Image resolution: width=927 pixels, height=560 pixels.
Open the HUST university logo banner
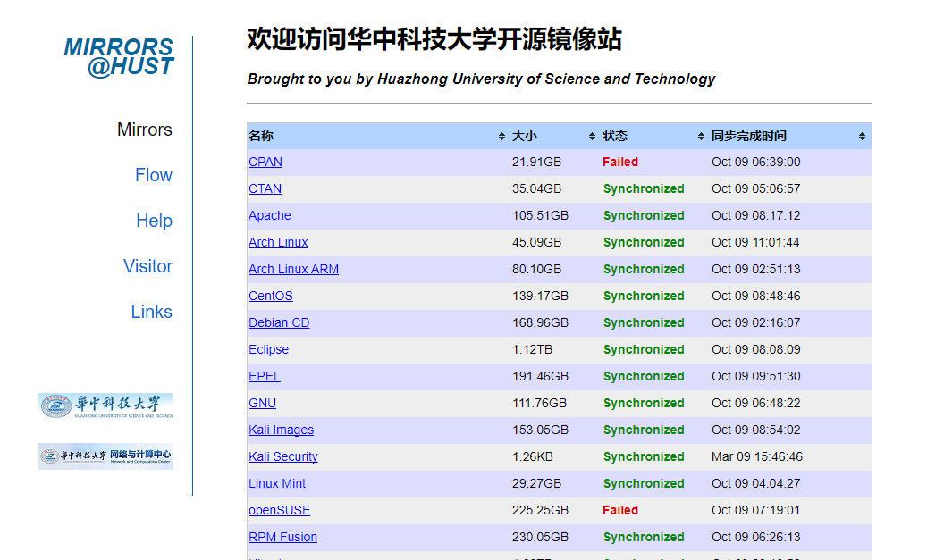(x=105, y=405)
